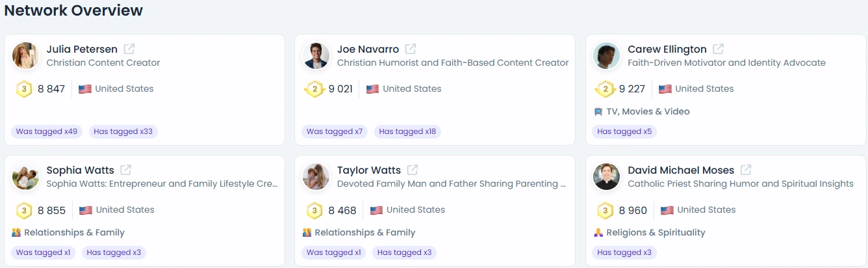Click Taylor Watts' Relationships & Family category icon

(x=307, y=232)
